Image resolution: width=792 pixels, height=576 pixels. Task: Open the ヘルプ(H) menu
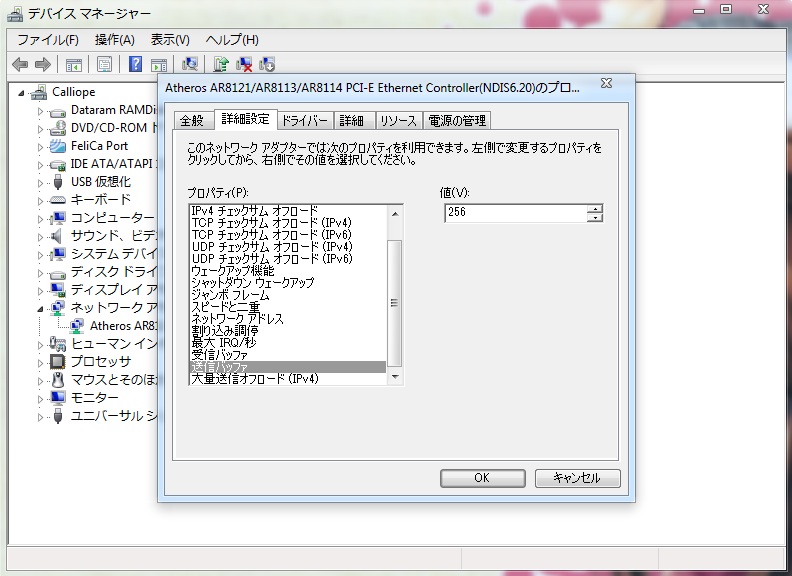tap(232, 40)
